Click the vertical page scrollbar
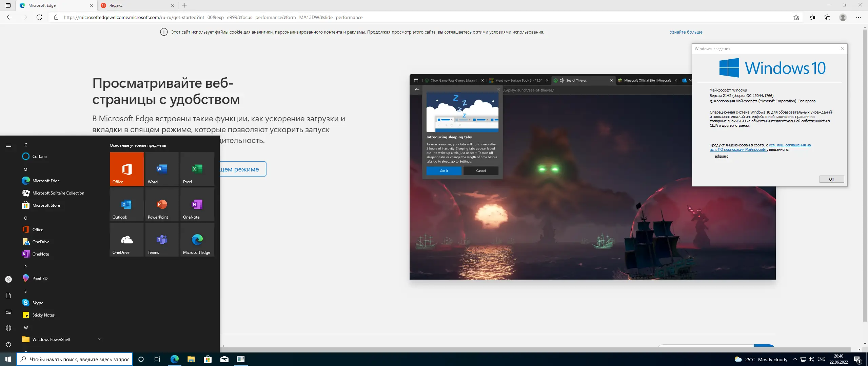The height and width of the screenshot is (366, 868). (x=865, y=169)
